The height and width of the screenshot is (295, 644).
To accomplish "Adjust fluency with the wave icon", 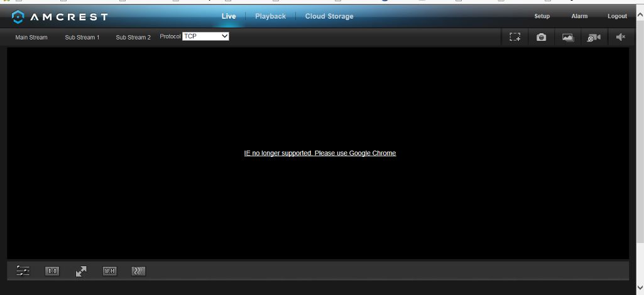I will [138, 271].
